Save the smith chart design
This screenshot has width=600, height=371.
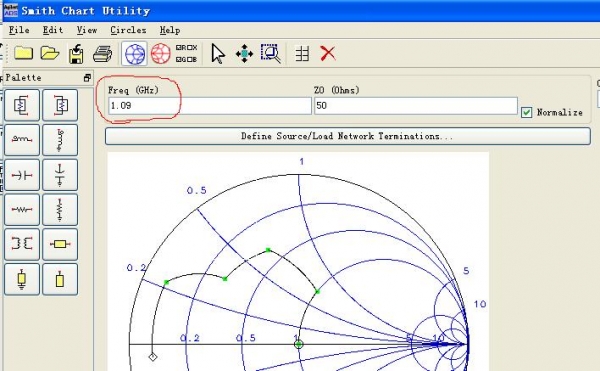[x=76, y=54]
